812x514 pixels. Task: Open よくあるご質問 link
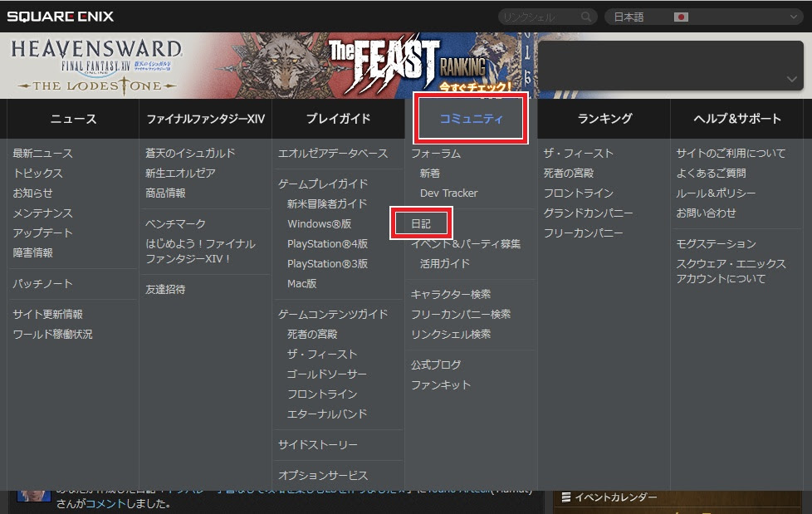pos(711,173)
